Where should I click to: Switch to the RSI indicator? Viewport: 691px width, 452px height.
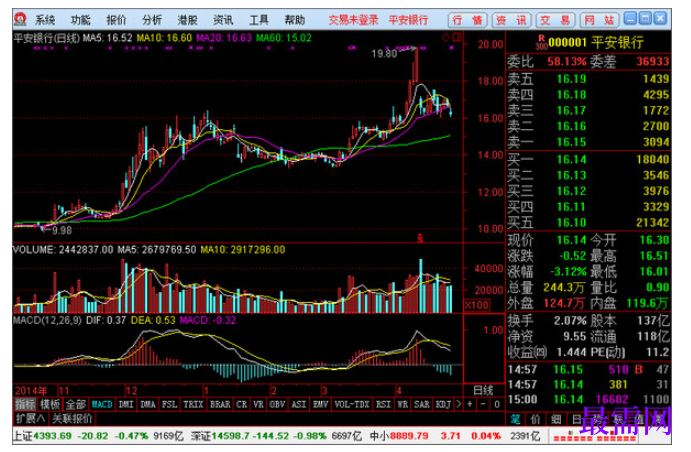(383, 404)
